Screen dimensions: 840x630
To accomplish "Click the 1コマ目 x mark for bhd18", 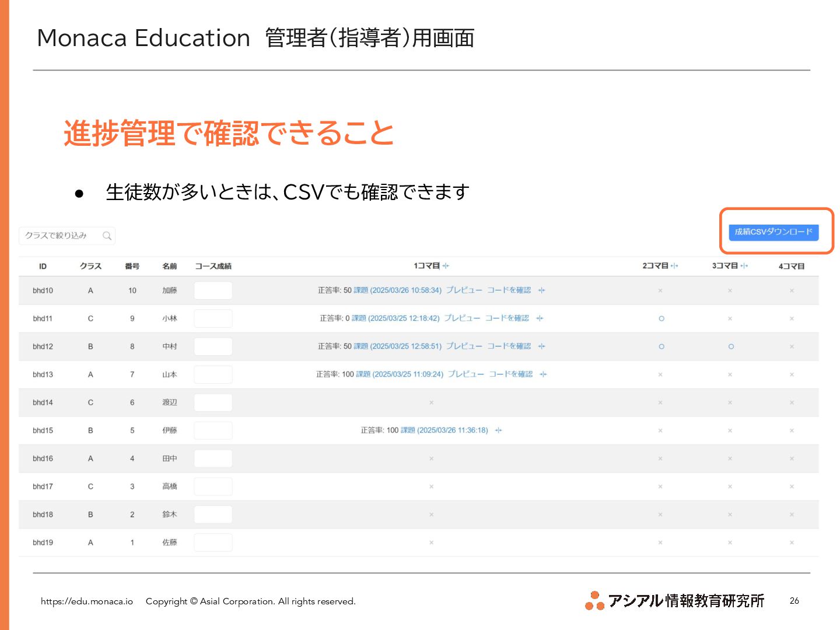I will coord(431,514).
